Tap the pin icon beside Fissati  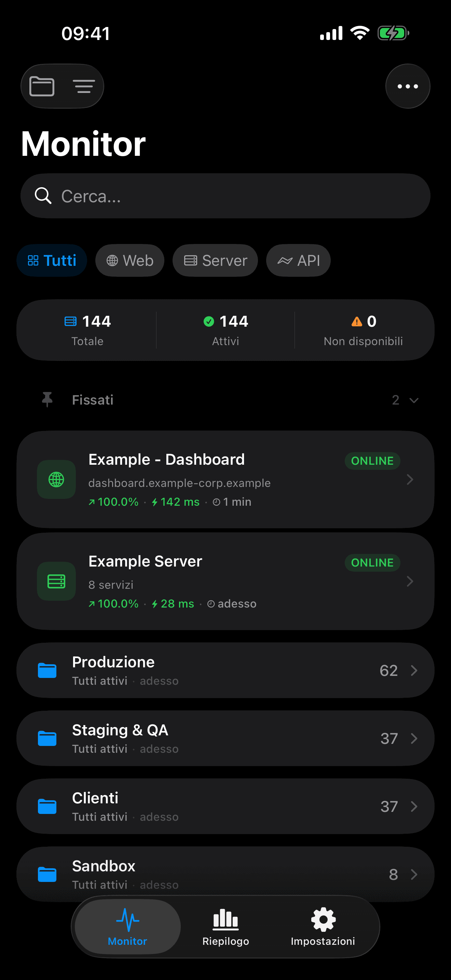[47, 400]
